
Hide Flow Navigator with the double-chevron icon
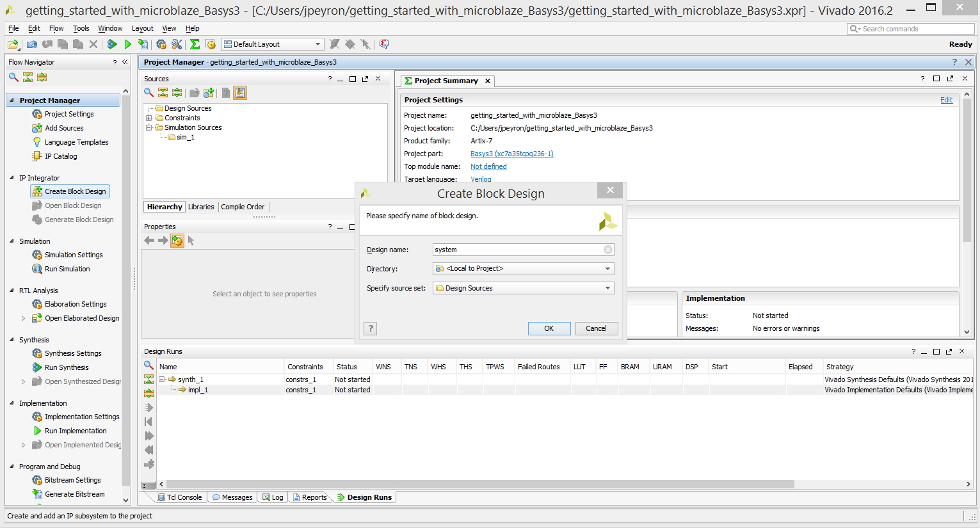tap(125, 62)
